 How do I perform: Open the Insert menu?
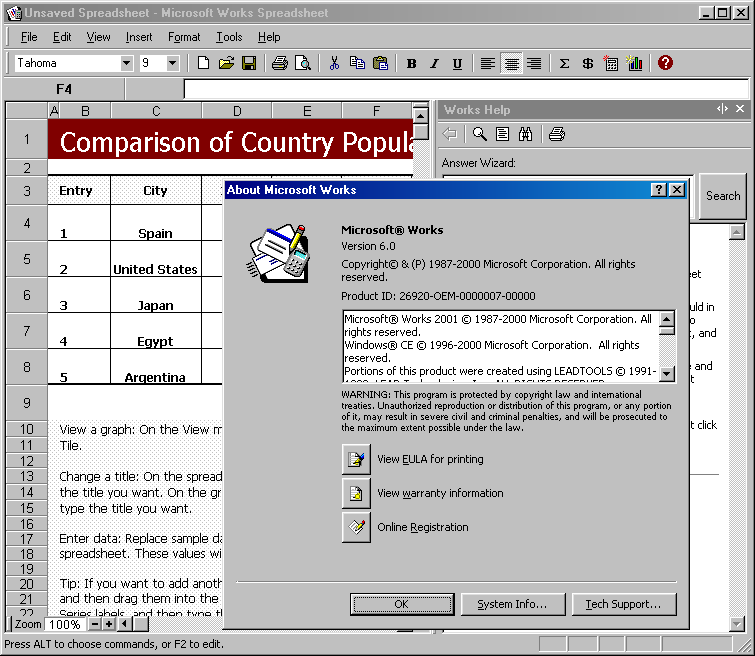click(139, 37)
